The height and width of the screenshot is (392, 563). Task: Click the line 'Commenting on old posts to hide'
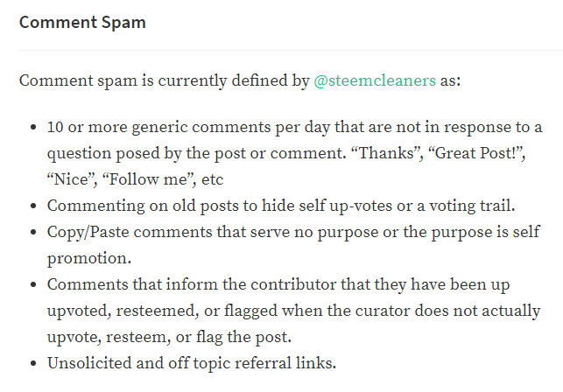pos(281,206)
